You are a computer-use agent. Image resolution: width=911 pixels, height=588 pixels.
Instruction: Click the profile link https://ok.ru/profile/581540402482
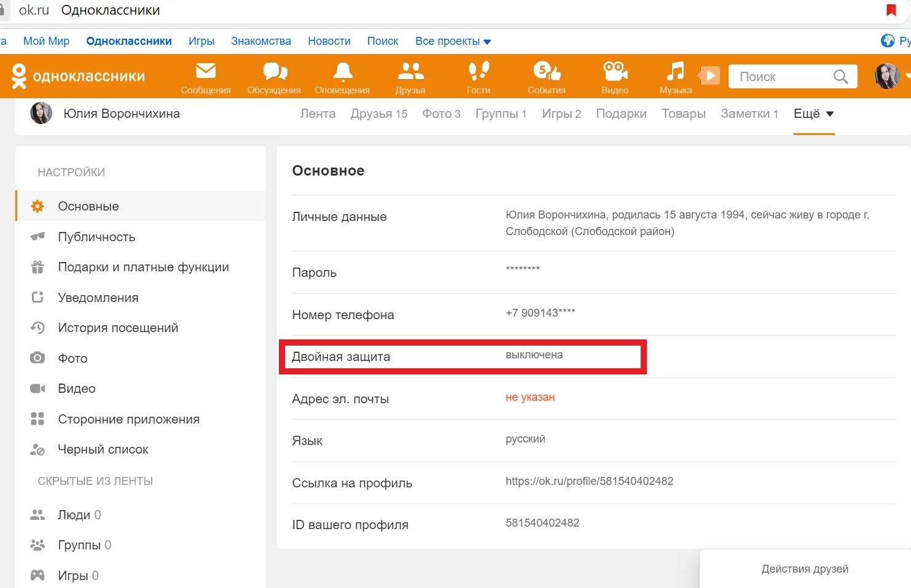click(x=589, y=481)
